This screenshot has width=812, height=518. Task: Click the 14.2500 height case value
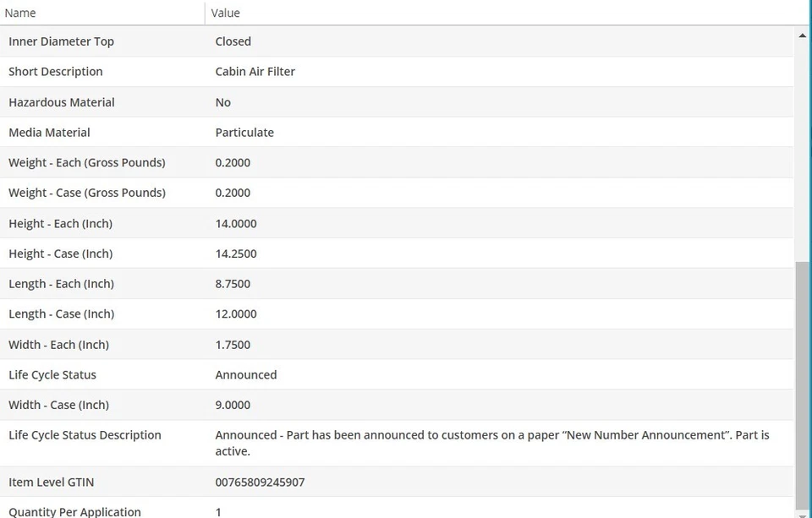pos(236,254)
